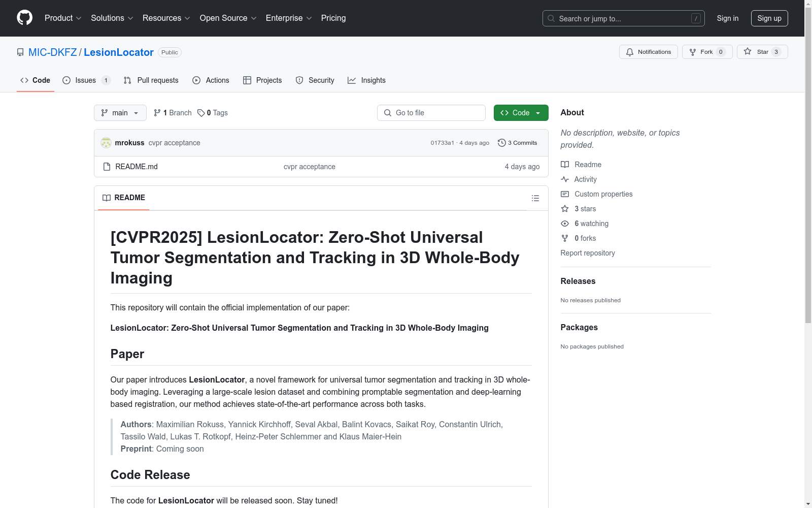Open the README.md file
Image resolution: width=812 pixels, height=508 pixels.
[x=137, y=167]
